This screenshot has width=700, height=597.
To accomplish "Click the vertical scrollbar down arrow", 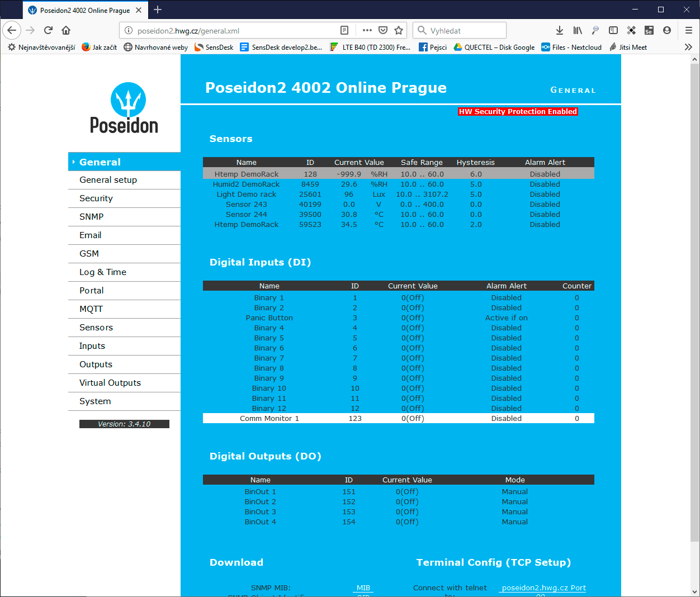I will pos(695,592).
